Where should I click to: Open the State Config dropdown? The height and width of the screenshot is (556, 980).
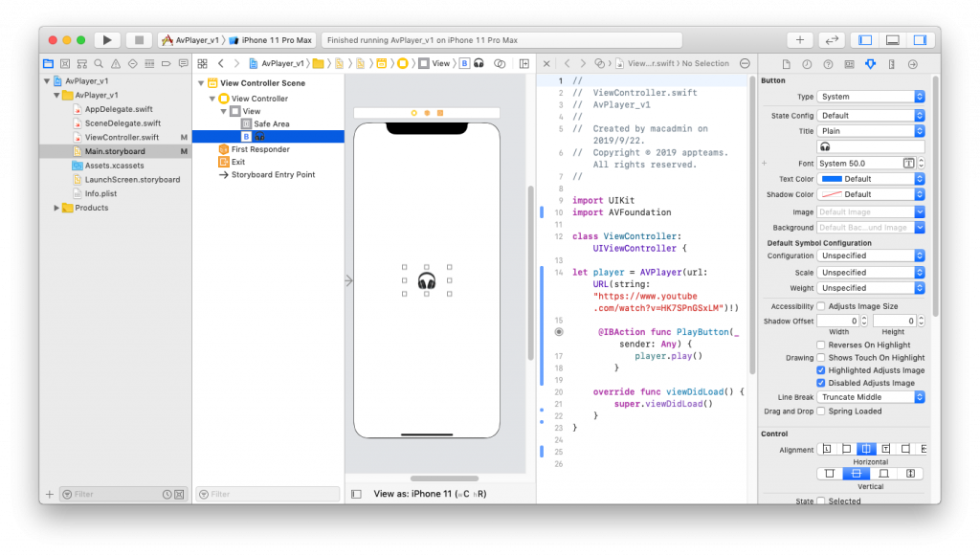(x=870, y=116)
